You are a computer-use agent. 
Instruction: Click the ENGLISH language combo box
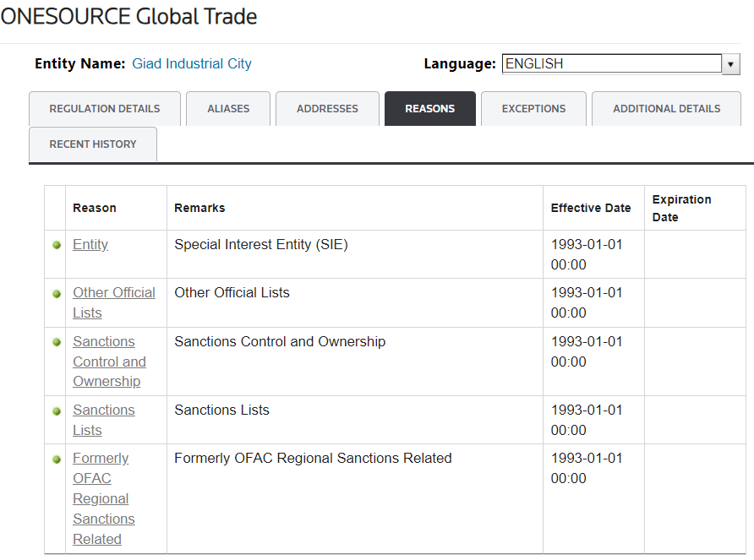(x=611, y=64)
